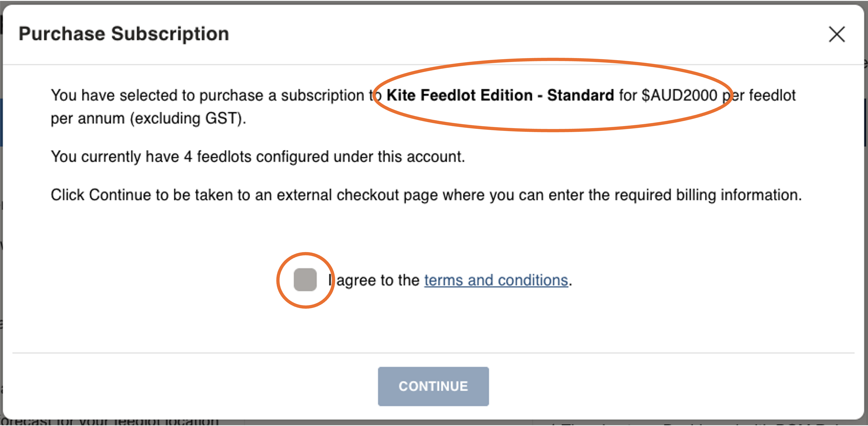Viewport: 868px width, 426px height.
Task: Click the circled '$AUD2000' price text
Action: point(681,95)
